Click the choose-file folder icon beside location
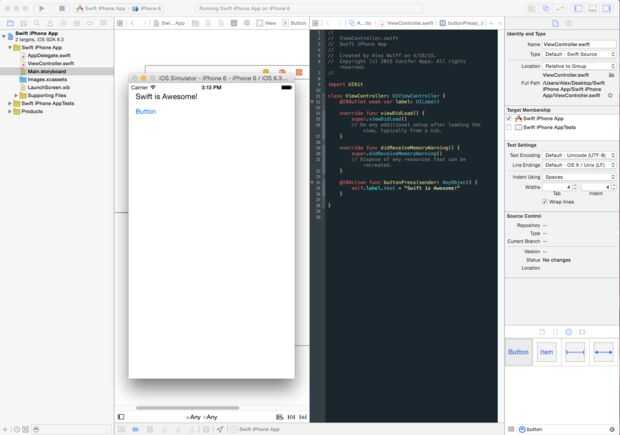Viewport: 620px width, 435px height. click(612, 75)
